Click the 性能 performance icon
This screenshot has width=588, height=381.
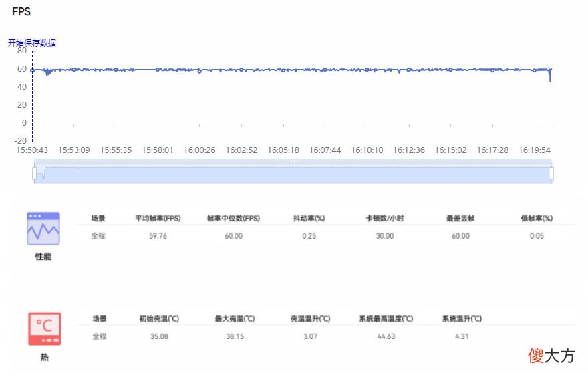click(x=43, y=229)
